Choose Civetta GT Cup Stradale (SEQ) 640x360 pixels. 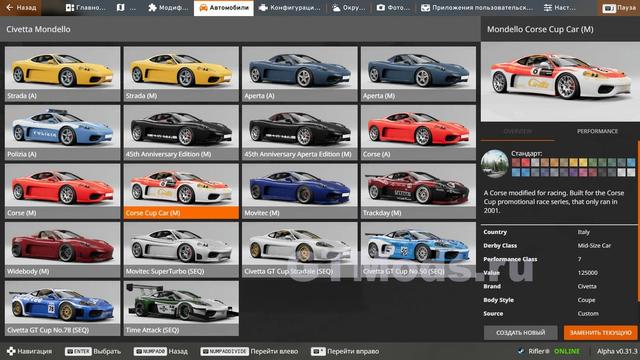click(x=300, y=250)
